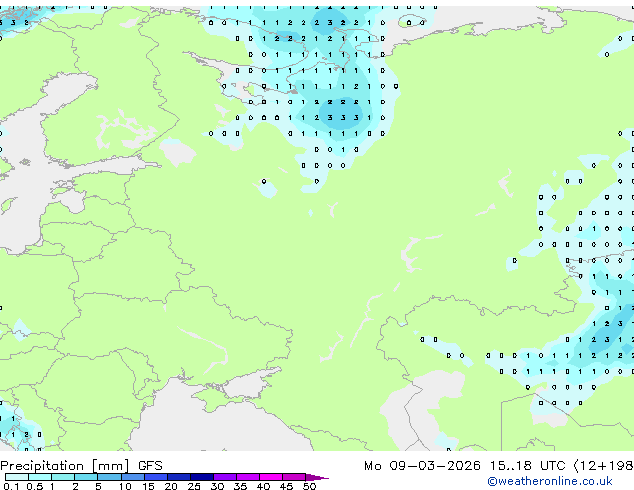Click the '0.1' legend scale label

point(11,486)
